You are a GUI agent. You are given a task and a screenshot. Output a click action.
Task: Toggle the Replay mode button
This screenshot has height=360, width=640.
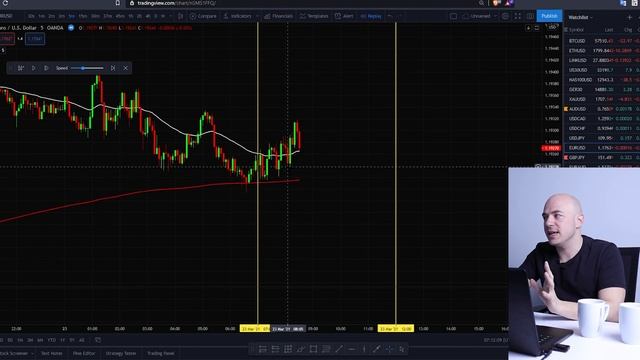[x=371, y=16]
